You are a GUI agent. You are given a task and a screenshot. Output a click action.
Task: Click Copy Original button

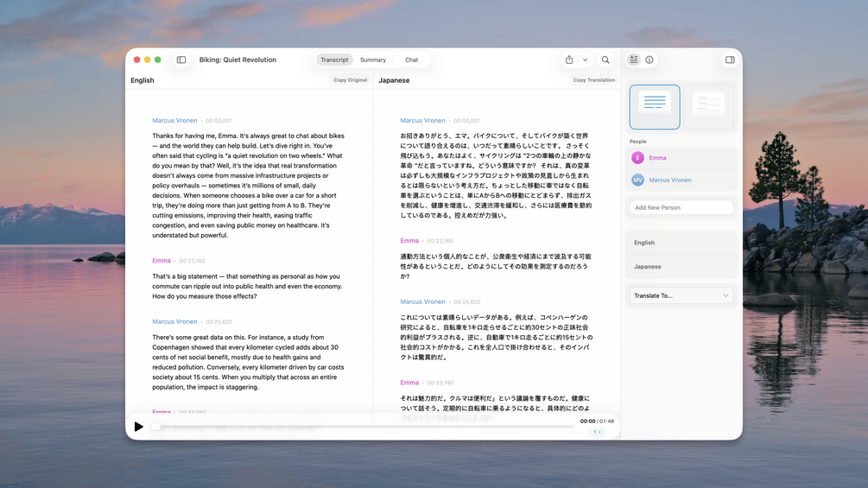[350, 80]
